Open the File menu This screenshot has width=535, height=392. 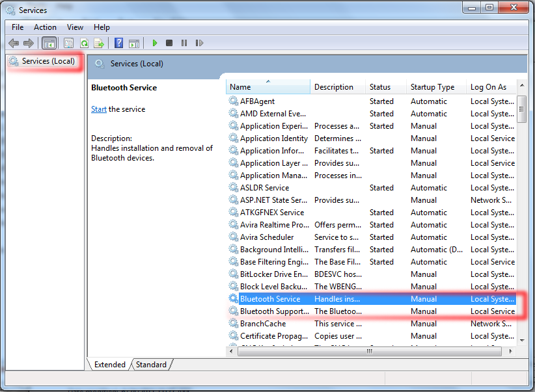18,27
